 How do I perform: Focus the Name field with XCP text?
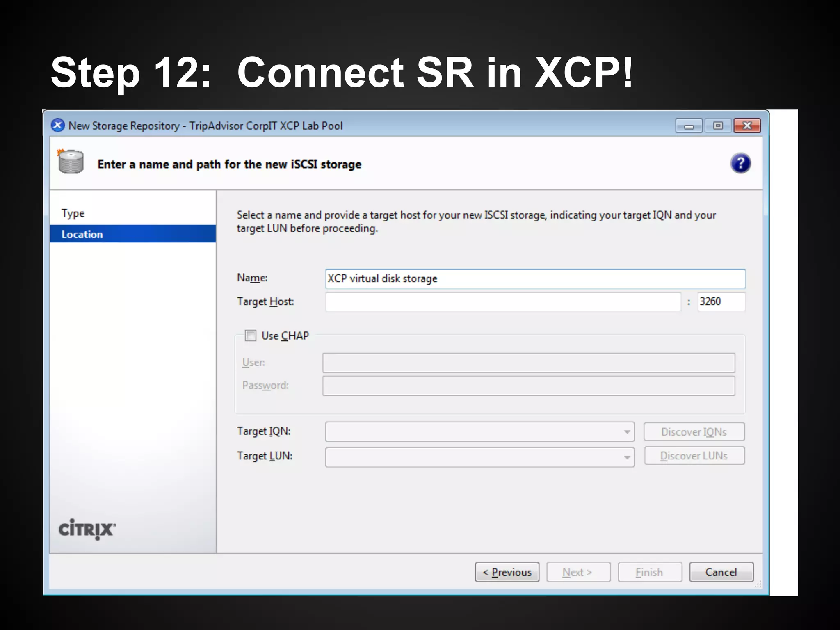535,279
